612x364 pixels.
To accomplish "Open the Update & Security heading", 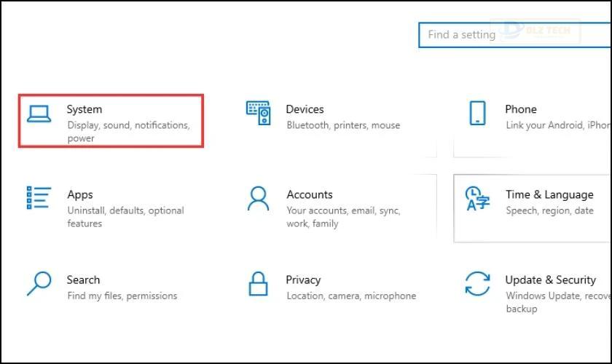I will [550, 280].
